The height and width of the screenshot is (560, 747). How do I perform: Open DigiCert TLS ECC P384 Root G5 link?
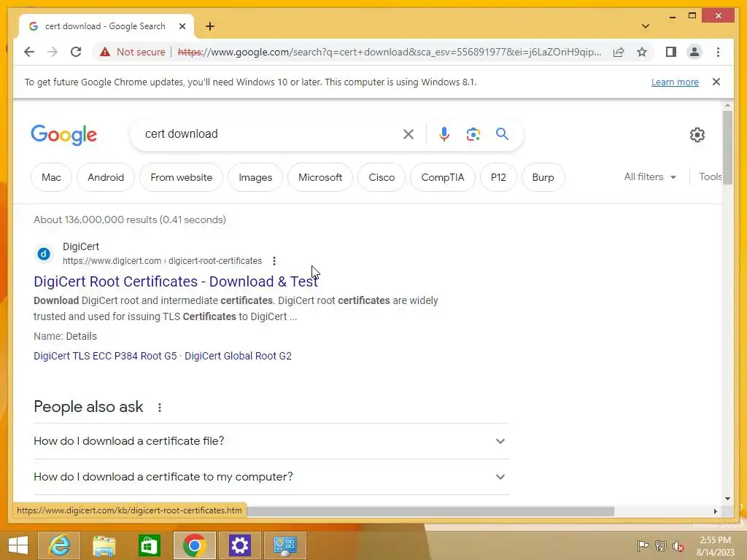point(105,356)
